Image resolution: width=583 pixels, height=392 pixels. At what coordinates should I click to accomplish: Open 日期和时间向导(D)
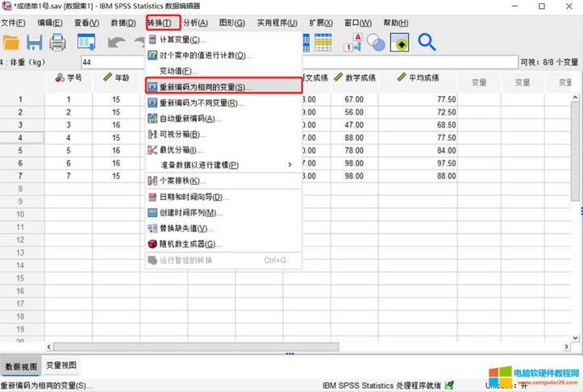point(223,197)
